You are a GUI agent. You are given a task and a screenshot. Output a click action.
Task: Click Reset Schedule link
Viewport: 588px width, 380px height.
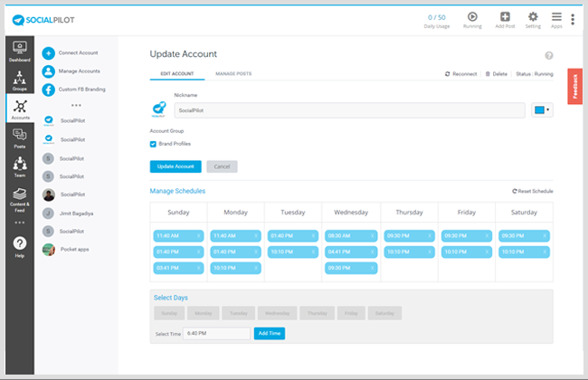[x=533, y=191]
